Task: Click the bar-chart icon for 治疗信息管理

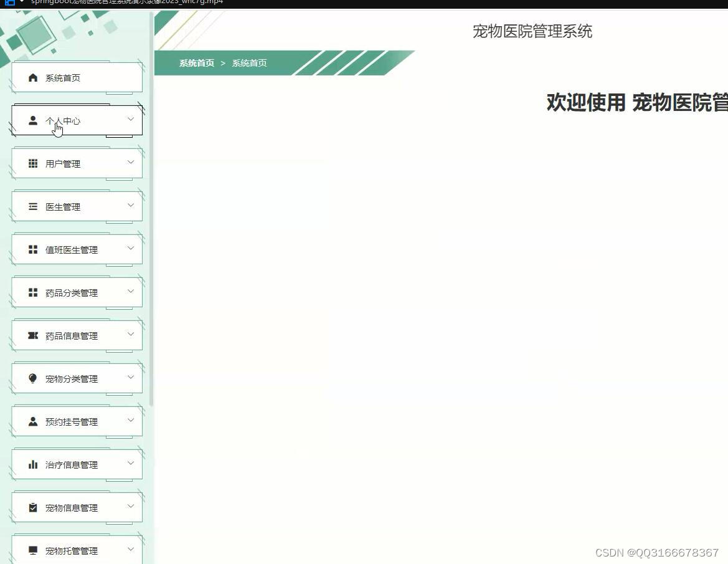Action: pos(33,464)
